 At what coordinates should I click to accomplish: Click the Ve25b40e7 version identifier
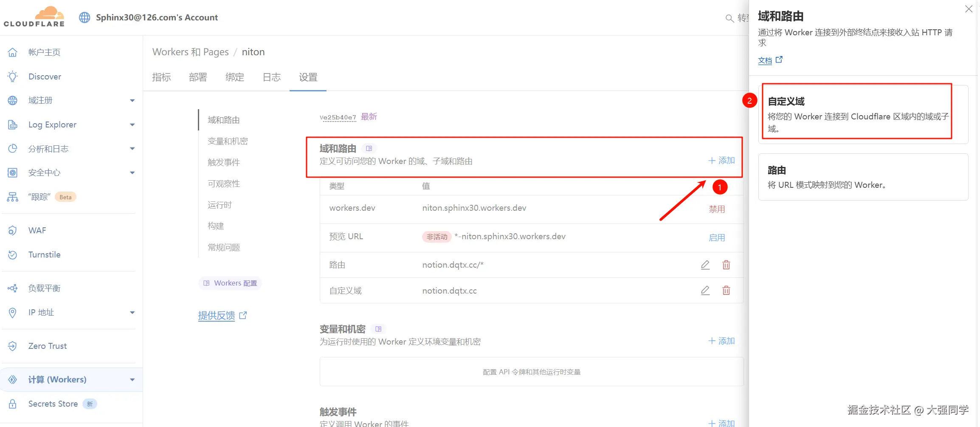tap(338, 117)
